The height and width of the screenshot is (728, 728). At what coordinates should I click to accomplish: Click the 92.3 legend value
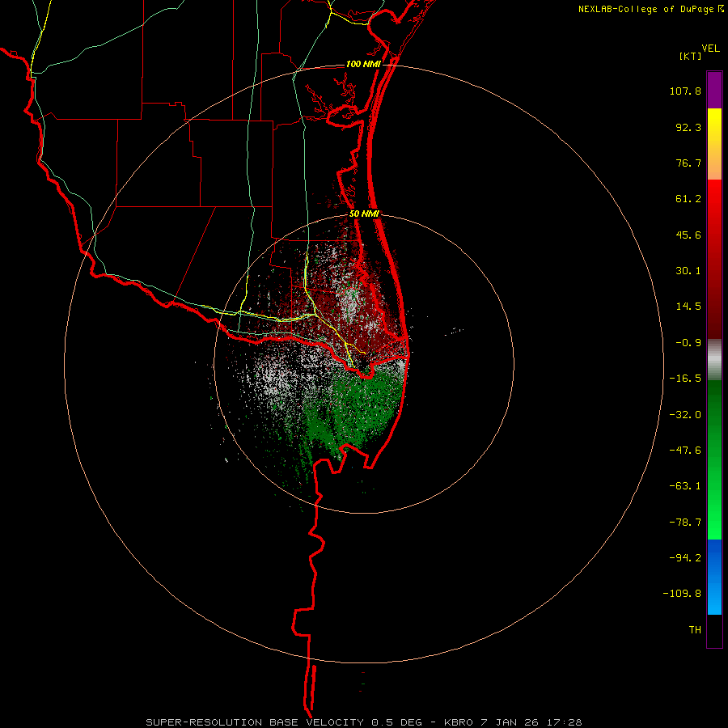(x=688, y=127)
